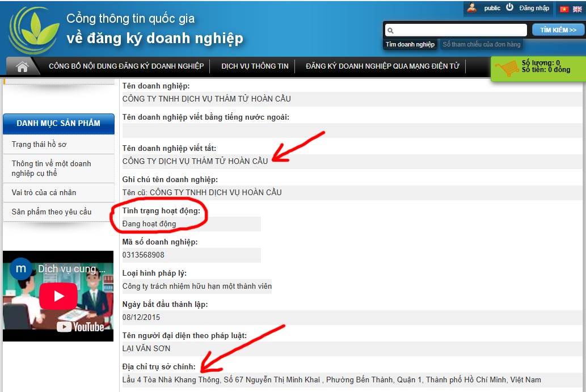Switch to English with UK flag
The width and height of the screenshot is (586, 392).
tap(577, 9)
